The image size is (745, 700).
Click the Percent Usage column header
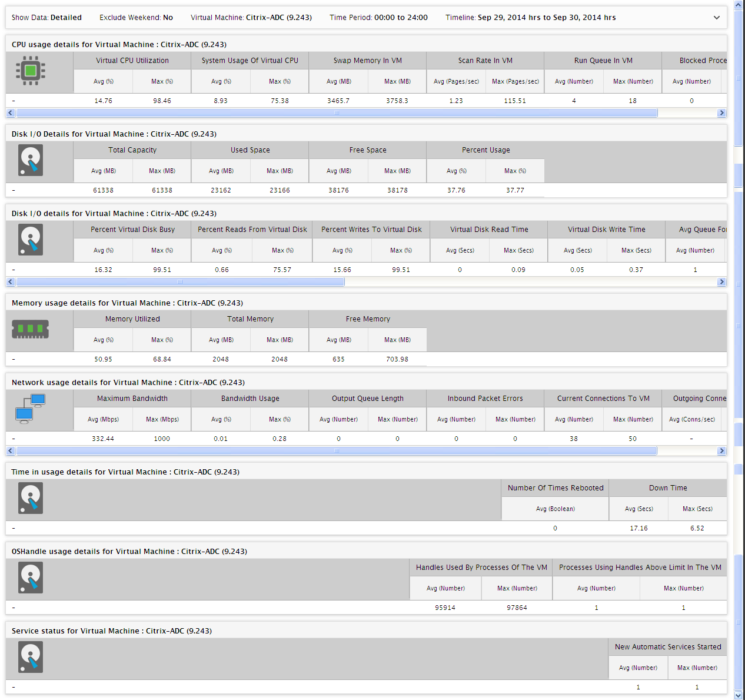(x=485, y=150)
